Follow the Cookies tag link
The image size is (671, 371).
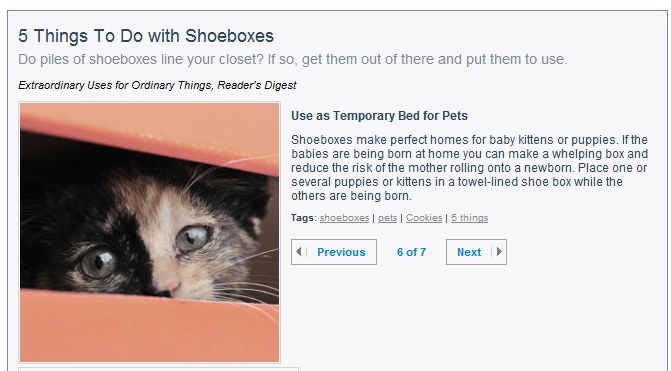pyautogui.click(x=424, y=218)
